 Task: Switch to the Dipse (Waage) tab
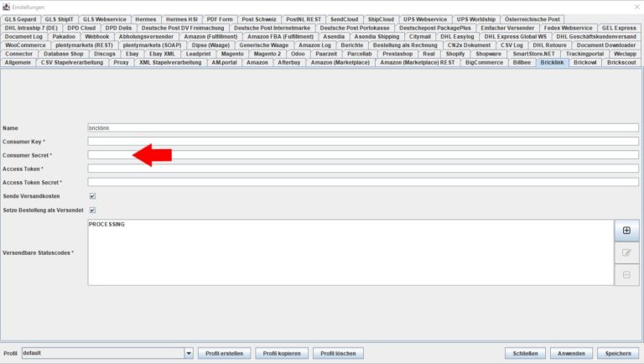[210, 45]
